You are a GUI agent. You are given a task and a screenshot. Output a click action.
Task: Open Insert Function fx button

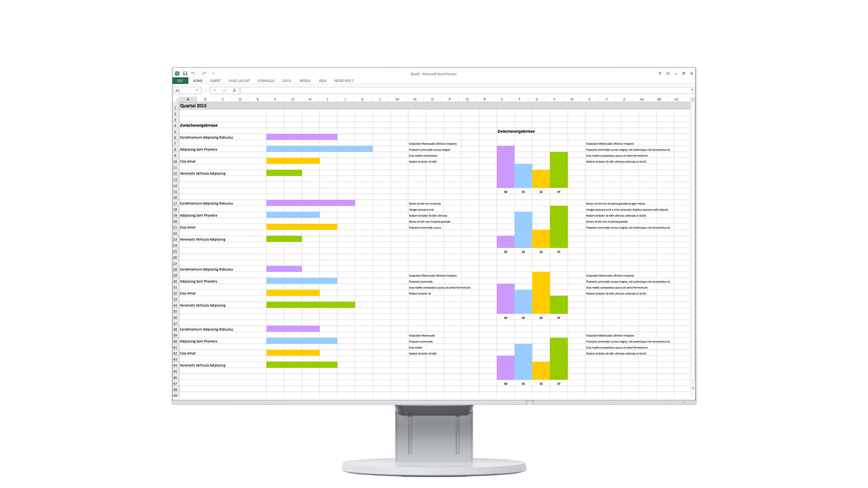(x=234, y=90)
